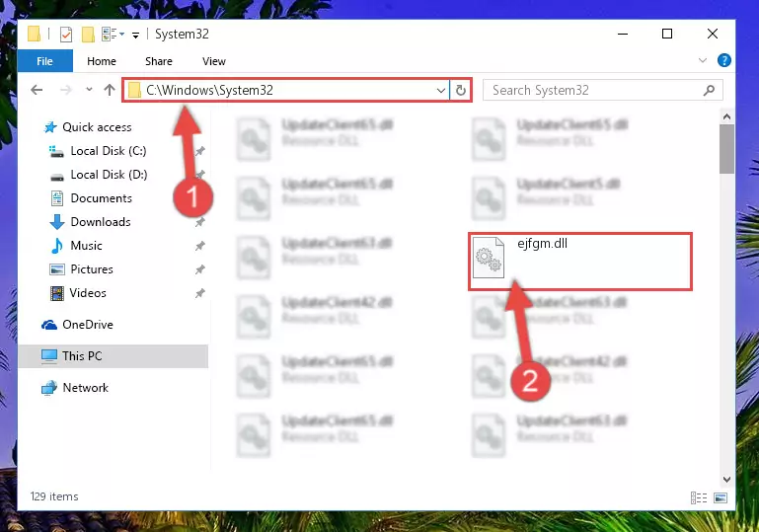Click the pin icon beside Videos
This screenshot has height=532, width=759.
coord(200,293)
